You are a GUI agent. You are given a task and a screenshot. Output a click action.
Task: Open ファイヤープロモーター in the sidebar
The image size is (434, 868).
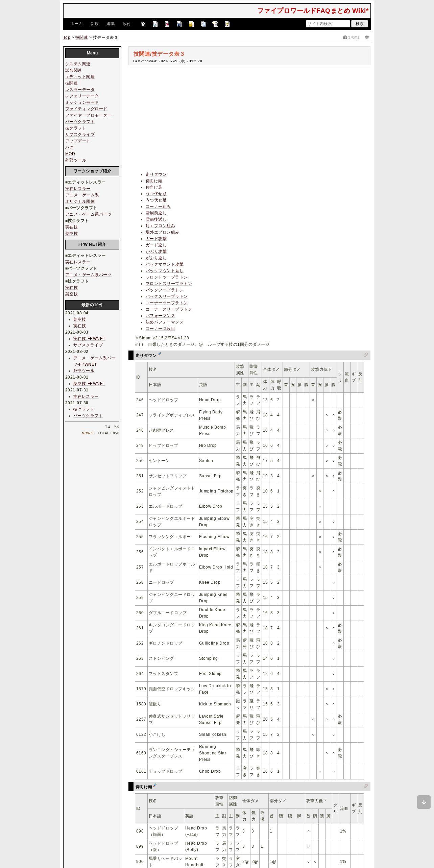click(x=88, y=115)
